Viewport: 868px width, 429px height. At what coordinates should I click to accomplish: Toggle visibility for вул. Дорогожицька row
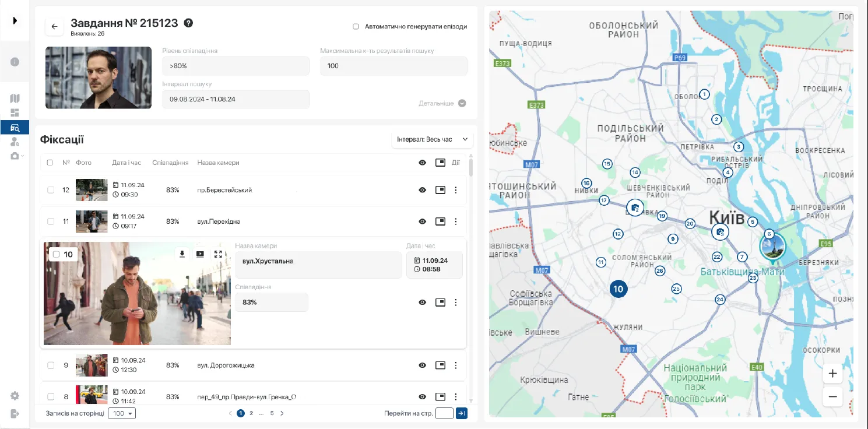(423, 365)
